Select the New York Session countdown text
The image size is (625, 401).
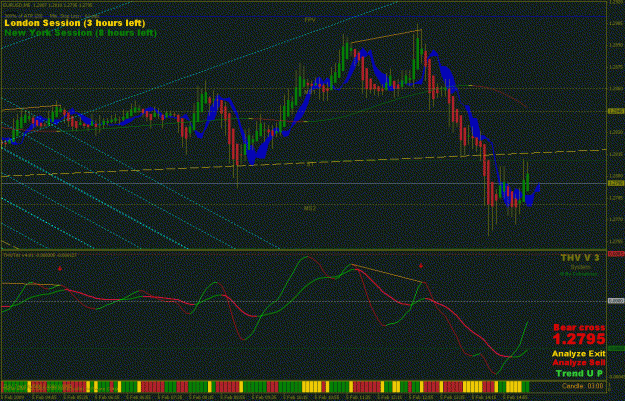click(x=81, y=33)
